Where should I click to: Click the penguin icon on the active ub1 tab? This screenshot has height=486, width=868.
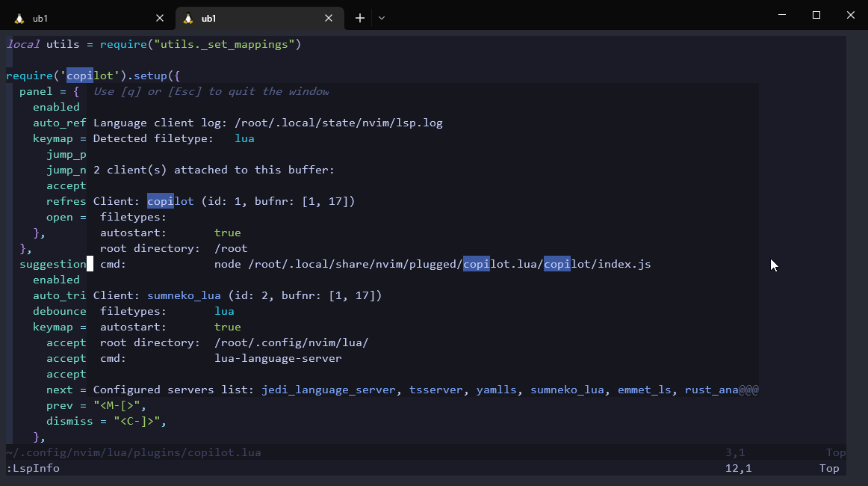[188, 18]
